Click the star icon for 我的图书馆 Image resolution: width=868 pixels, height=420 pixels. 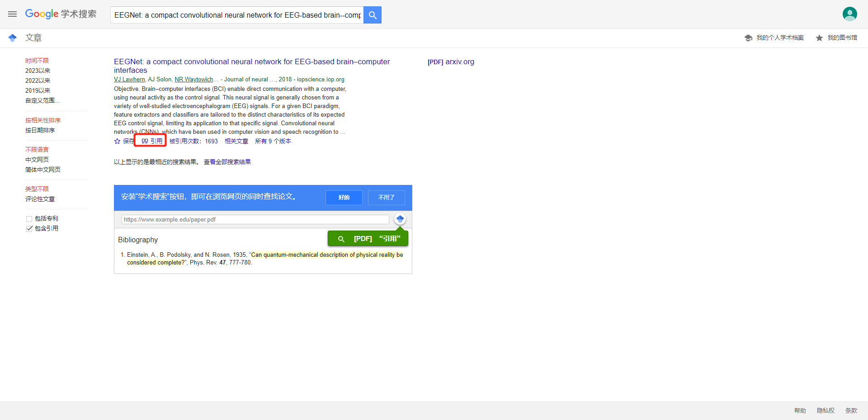(x=819, y=38)
